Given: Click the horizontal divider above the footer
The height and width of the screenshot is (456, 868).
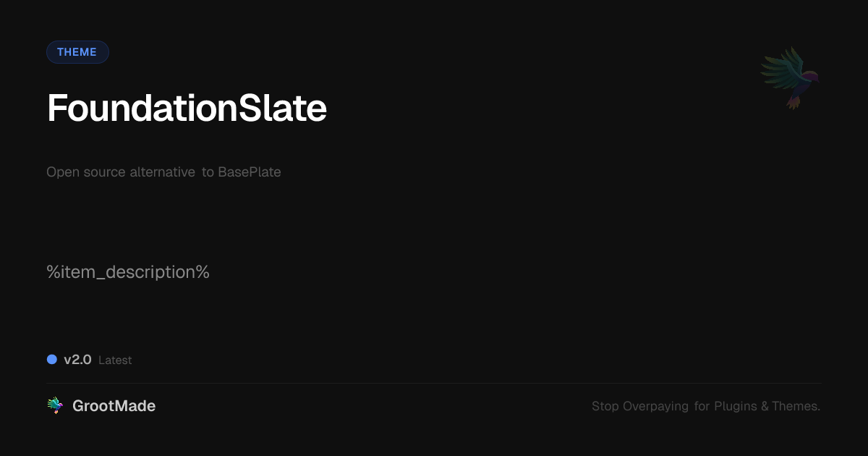Looking at the screenshot, I should 434,383.
